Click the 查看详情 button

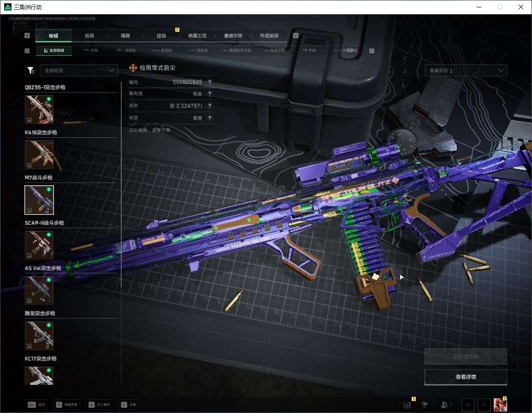point(466,377)
